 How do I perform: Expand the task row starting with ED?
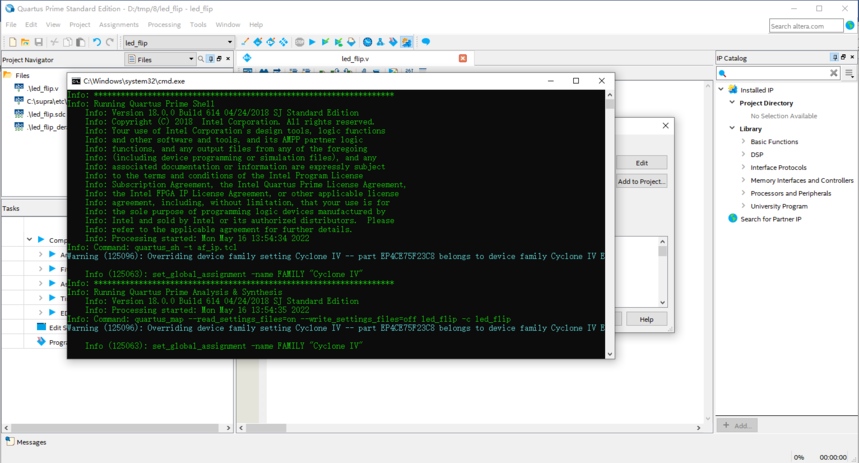pos(41,312)
